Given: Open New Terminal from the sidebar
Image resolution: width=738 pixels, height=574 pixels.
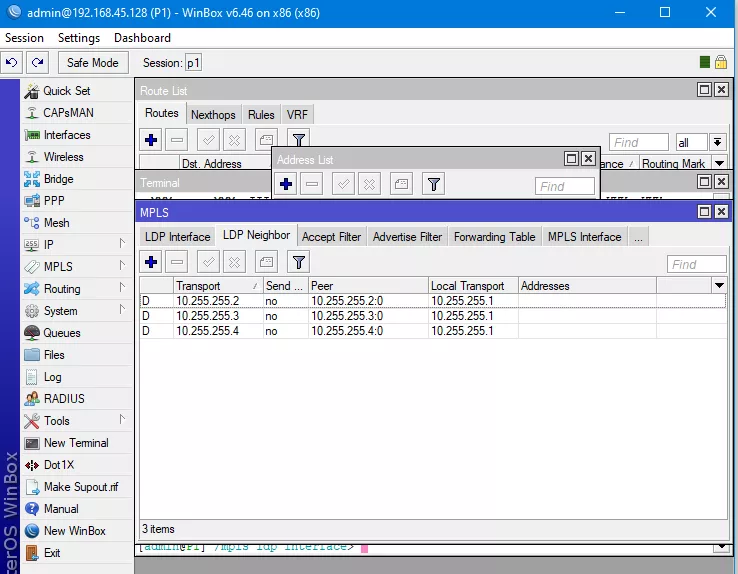Looking at the screenshot, I should [77, 443].
